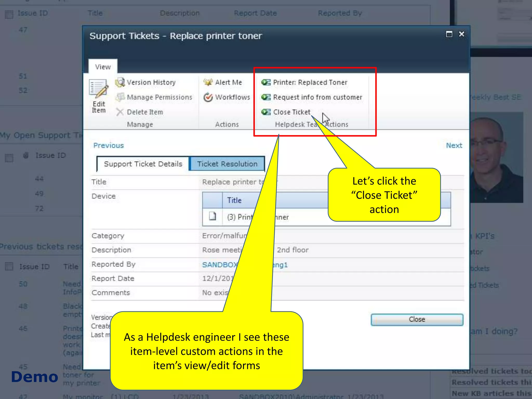Viewport: 532px width, 399px height.
Task: Click Manage Permissions label
Action: pyautogui.click(x=159, y=97)
